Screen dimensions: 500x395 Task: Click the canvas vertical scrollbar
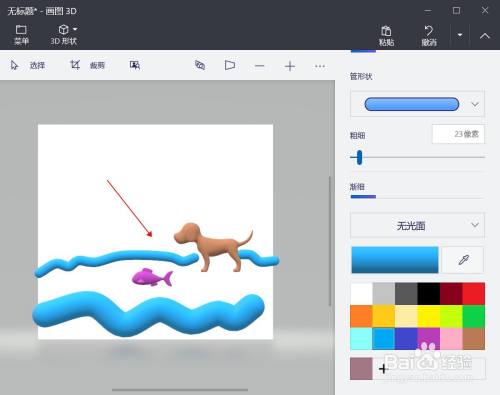[330, 241]
